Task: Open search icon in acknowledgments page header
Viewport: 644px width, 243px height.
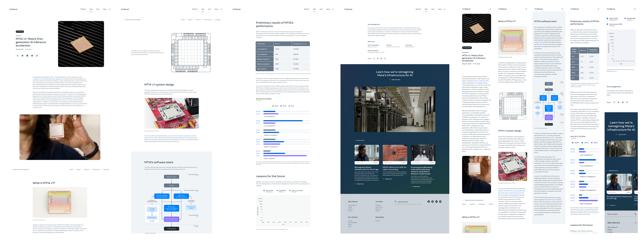Action: click(x=445, y=9)
